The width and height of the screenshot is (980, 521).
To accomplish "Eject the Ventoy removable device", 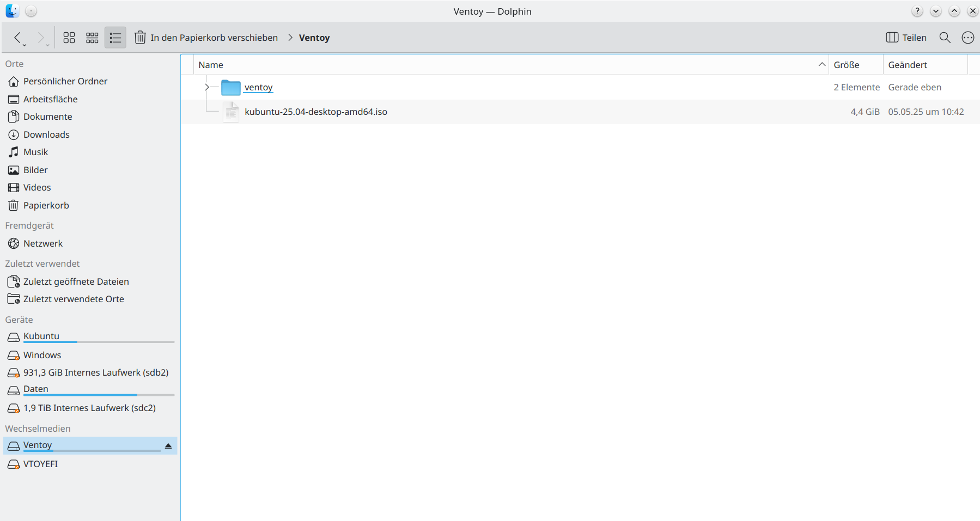I will (168, 446).
